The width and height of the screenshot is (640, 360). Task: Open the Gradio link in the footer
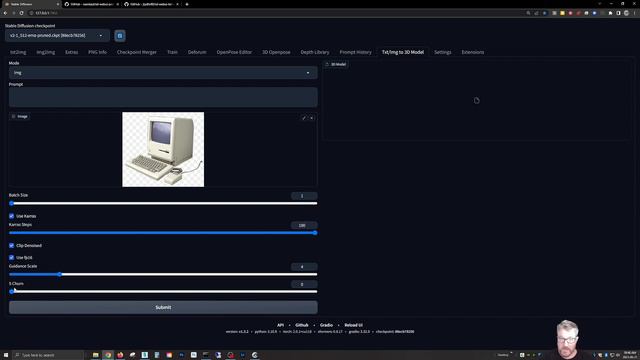point(326,325)
